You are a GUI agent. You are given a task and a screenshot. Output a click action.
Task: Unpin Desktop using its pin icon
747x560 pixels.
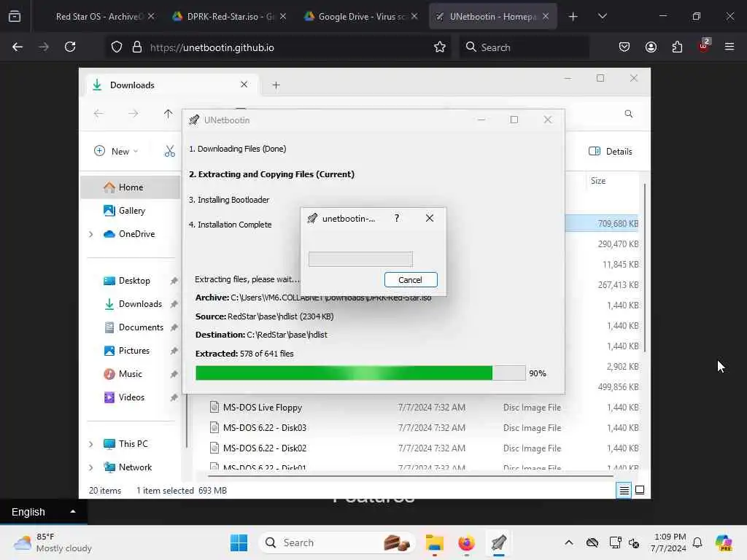pos(174,281)
